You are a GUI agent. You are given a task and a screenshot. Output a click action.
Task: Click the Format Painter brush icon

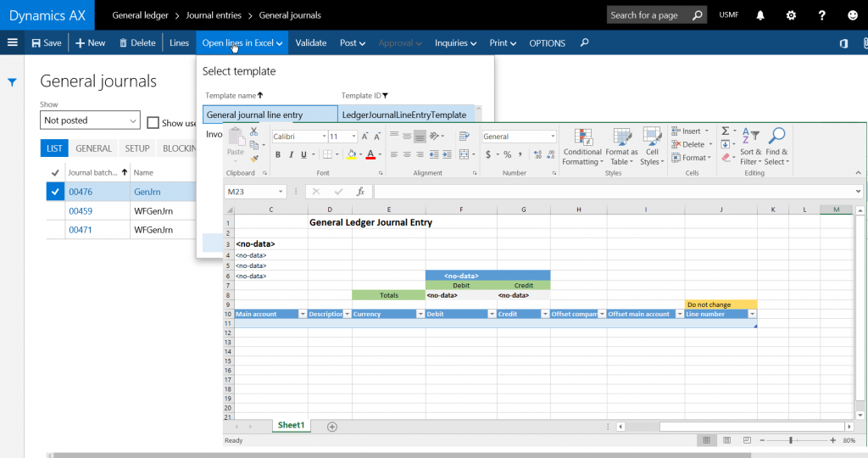tap(254, 159)
